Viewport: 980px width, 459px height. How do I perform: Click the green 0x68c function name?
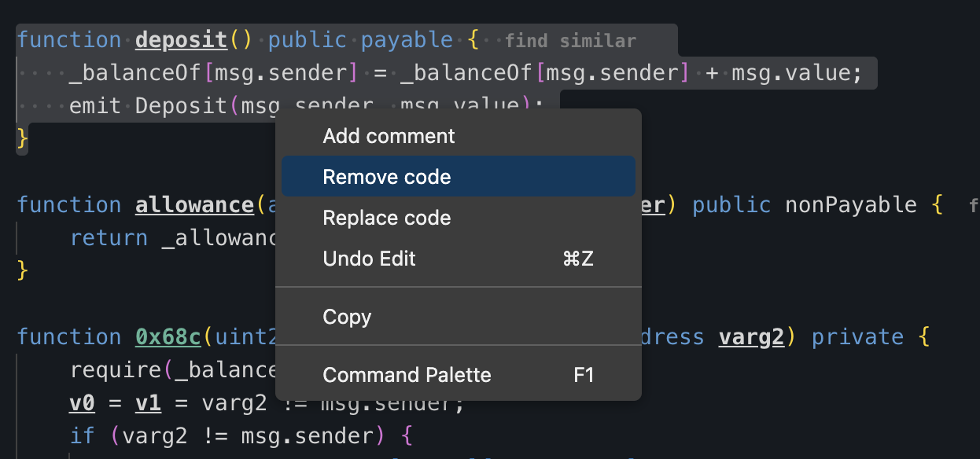click(168, 337)
